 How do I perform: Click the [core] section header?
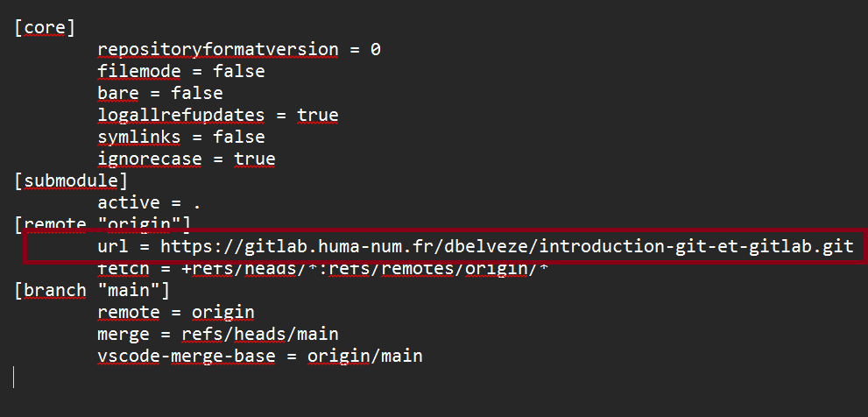tap(45, 28)
